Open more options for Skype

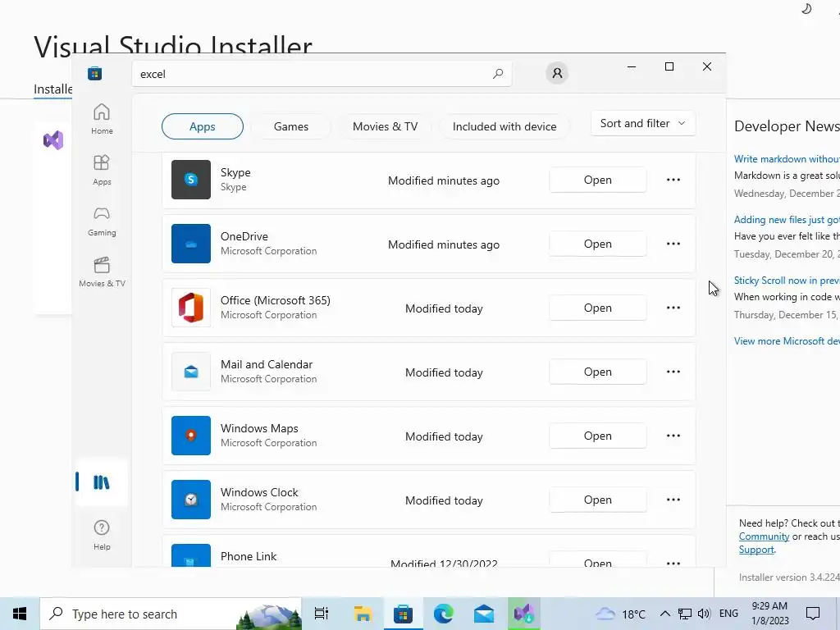point(673,180)
